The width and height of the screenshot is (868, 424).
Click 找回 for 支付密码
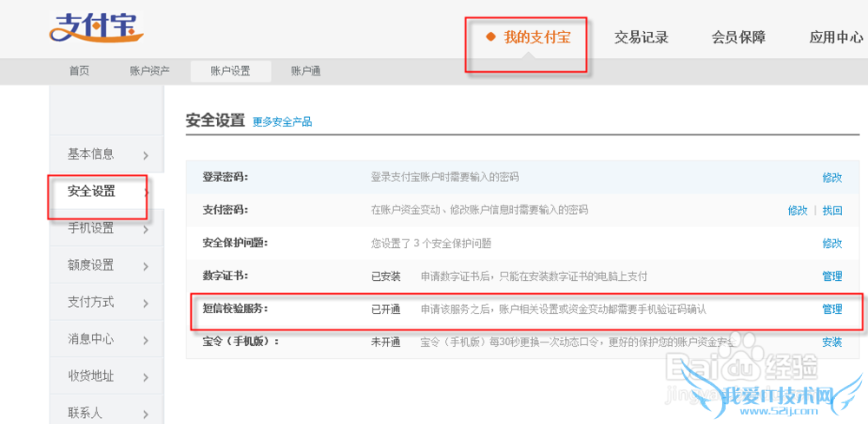coord(832,210)
